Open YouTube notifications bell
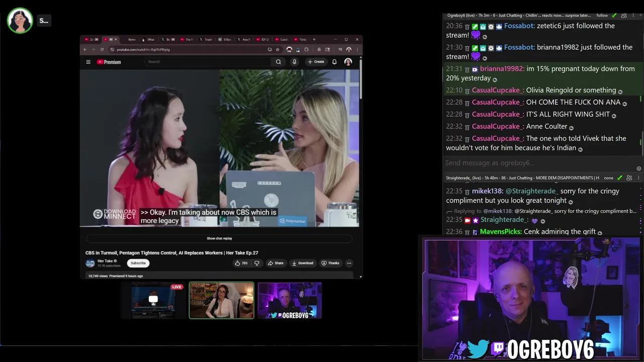The height and width of the screenshot is (362, 644). pyautogui.click(x=334, y=62)
